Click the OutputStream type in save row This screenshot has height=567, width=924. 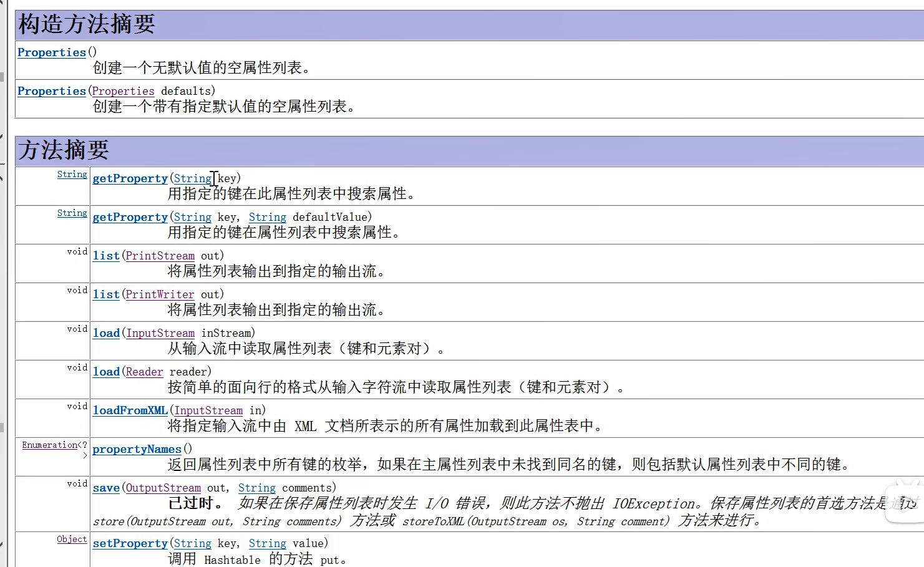click(x=163, y=488)
